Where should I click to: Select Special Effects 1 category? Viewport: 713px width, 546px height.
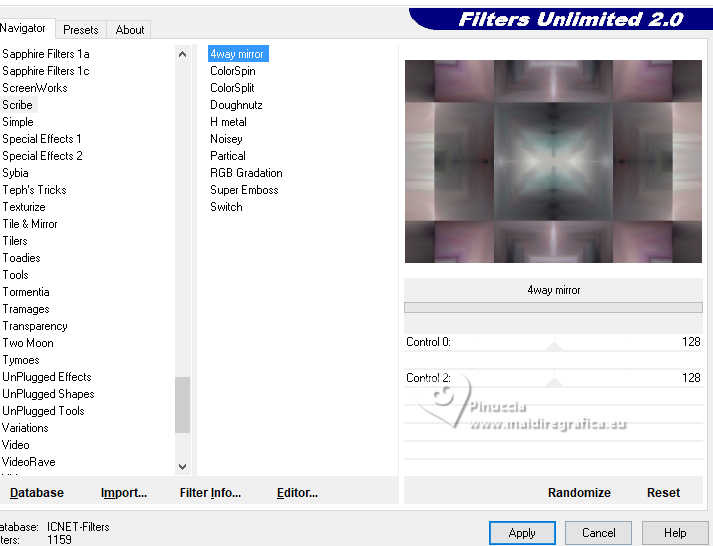tap(42, 139)
